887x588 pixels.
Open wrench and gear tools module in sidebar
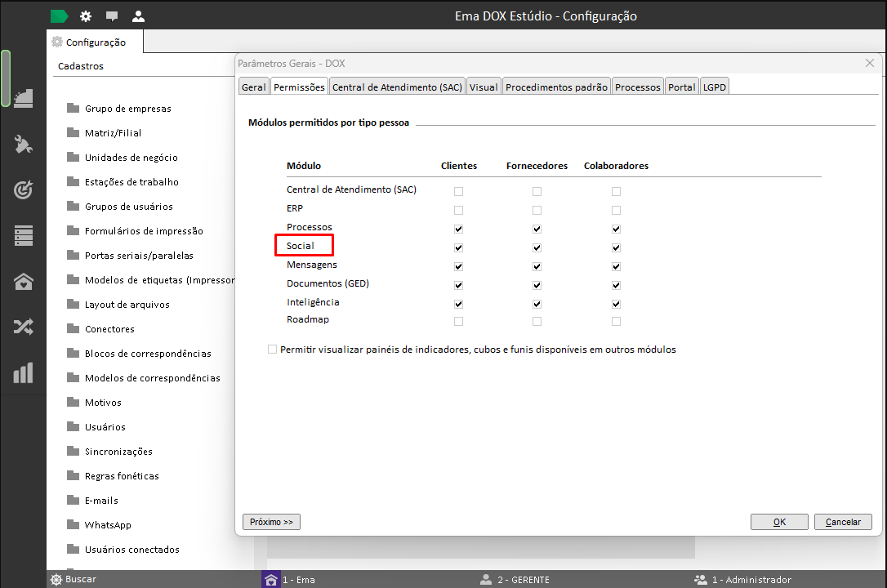tap(23, 145)
